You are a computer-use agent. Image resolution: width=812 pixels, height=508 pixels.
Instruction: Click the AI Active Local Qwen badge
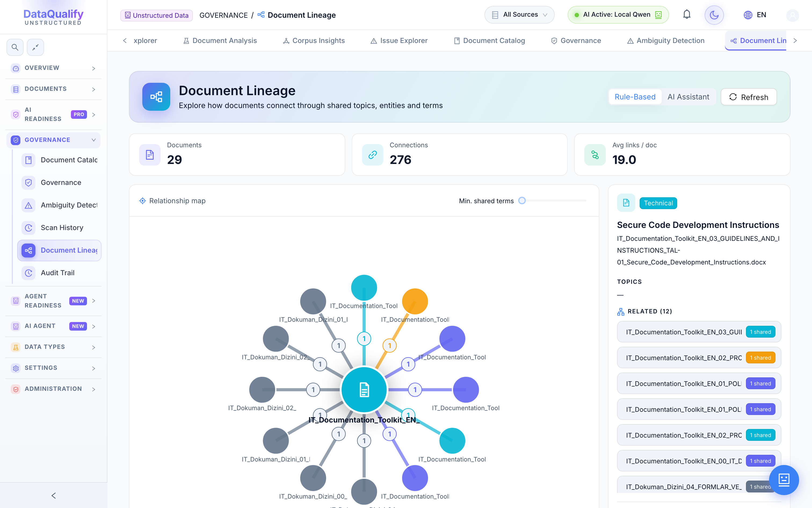(618, 15)
